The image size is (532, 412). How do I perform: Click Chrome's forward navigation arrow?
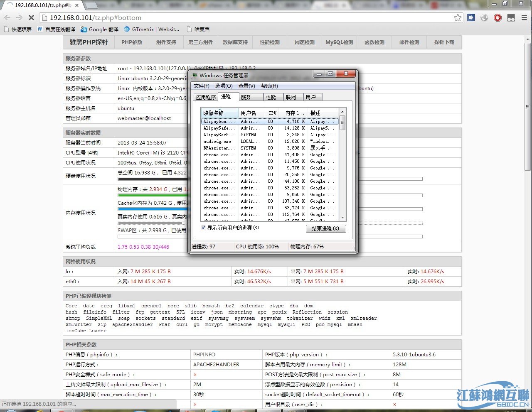click(19, 17)
